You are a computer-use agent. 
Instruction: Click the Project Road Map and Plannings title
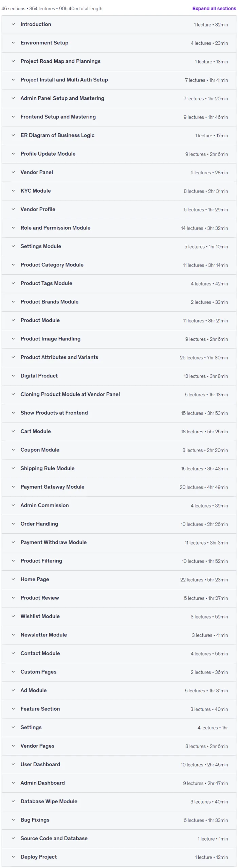pyautogui.click(x=60, y=61)
